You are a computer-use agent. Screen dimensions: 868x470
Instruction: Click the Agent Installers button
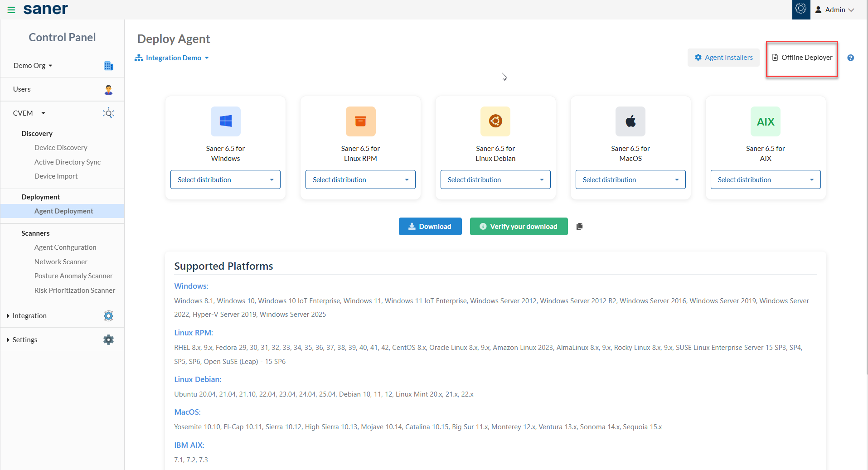point(723,58)
